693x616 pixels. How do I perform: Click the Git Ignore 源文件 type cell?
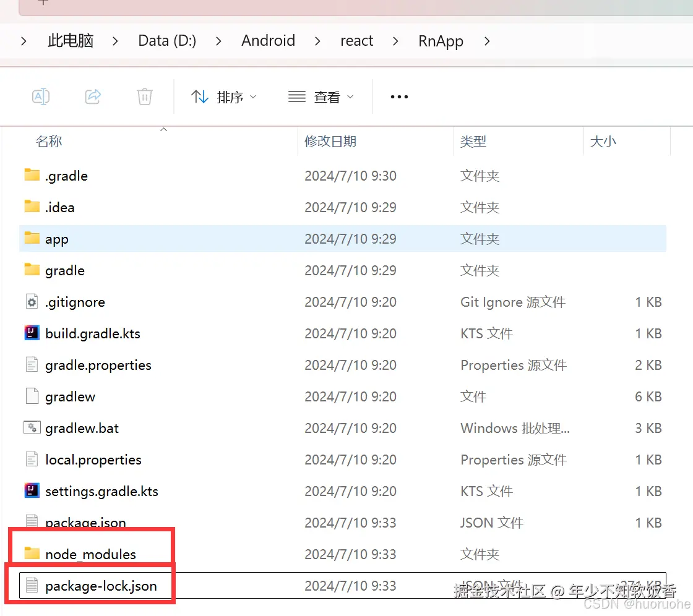click(x=513, y=302)
